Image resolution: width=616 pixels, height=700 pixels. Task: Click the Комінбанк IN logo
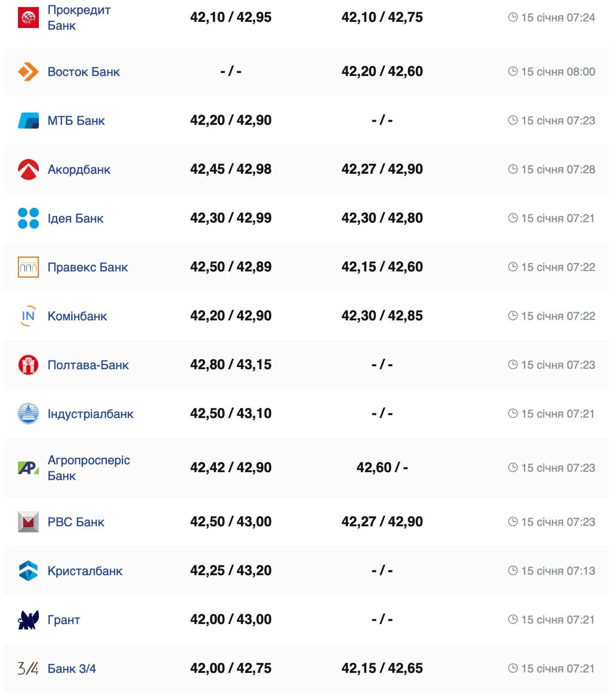(28, 316)
